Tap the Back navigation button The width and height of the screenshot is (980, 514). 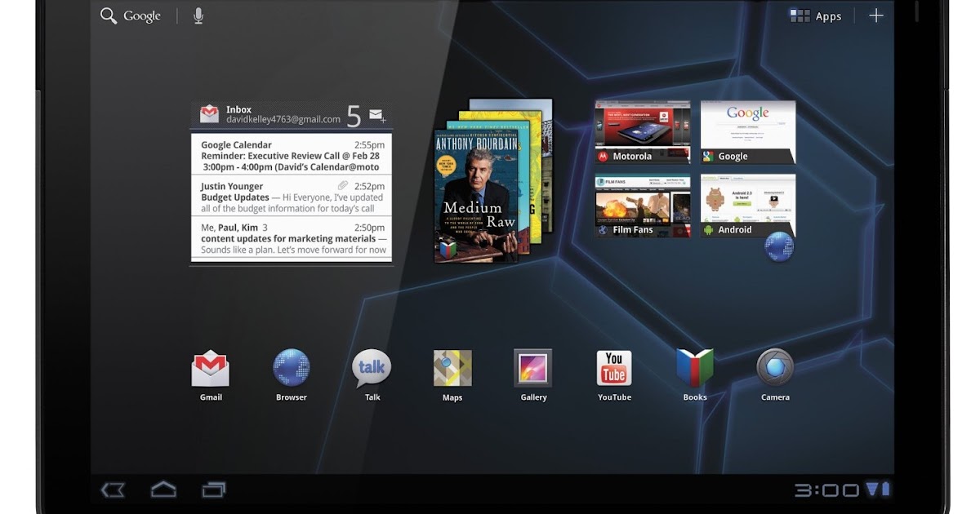point(113,490)
